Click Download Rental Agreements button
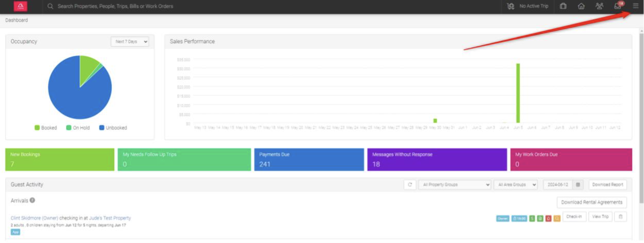The width and height of the screenshot is (644, 243). click(x=591, y=202)
